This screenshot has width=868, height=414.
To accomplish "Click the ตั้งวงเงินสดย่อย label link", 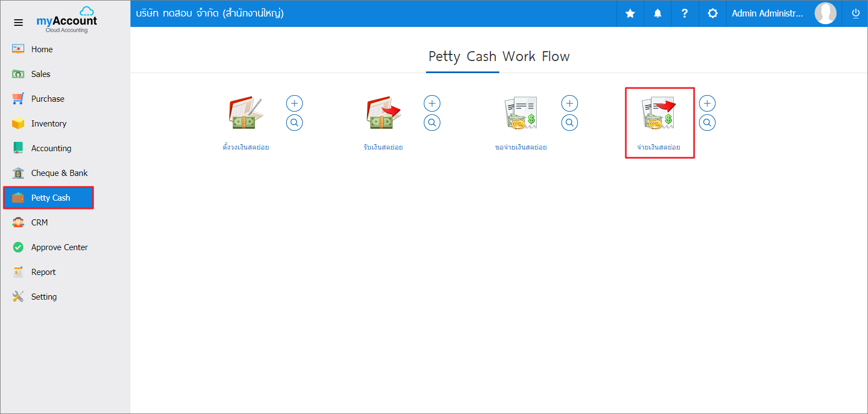I will 245,147.
